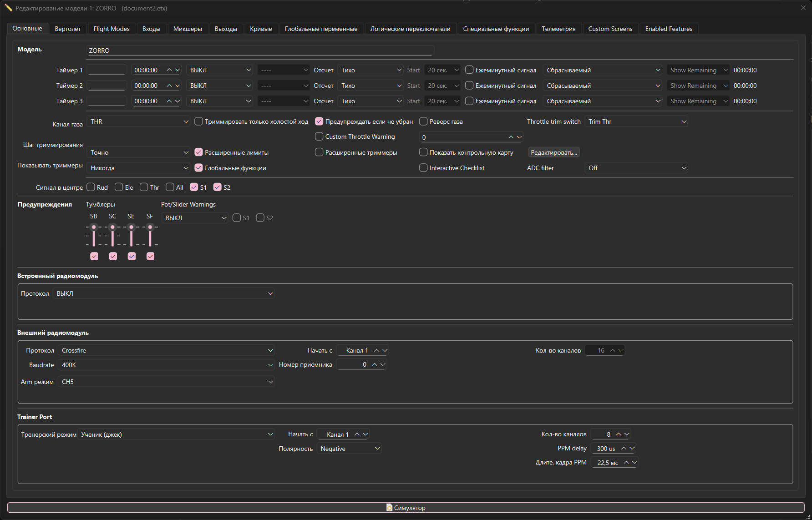Open Pot/Slider Warnings dropdown
Image resolution: width=812 pixels, height=520 pixels.
pyautogui.click(x=195, y=218)
